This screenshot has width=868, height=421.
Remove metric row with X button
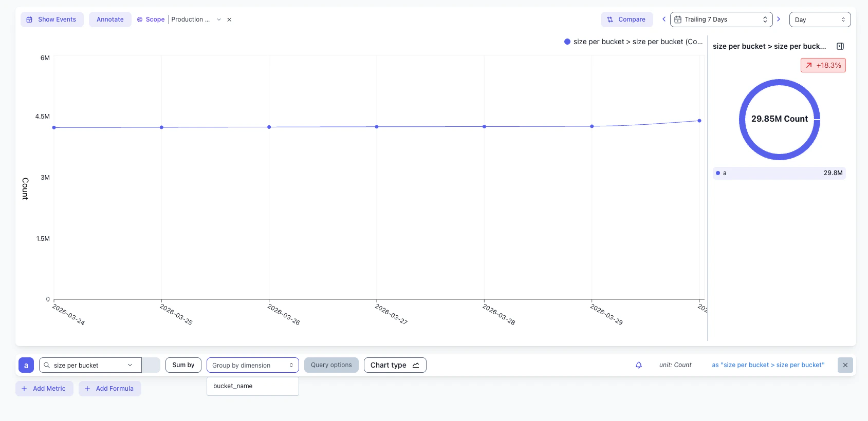[845, 365]
